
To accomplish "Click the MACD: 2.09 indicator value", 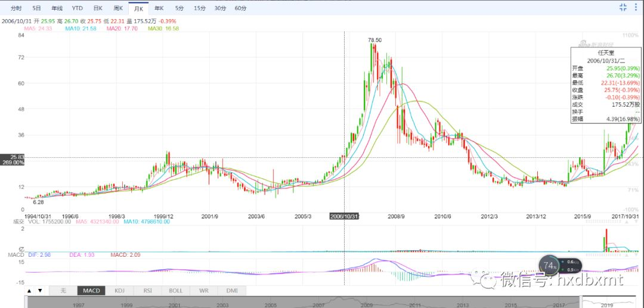I will tap(125, 255).
